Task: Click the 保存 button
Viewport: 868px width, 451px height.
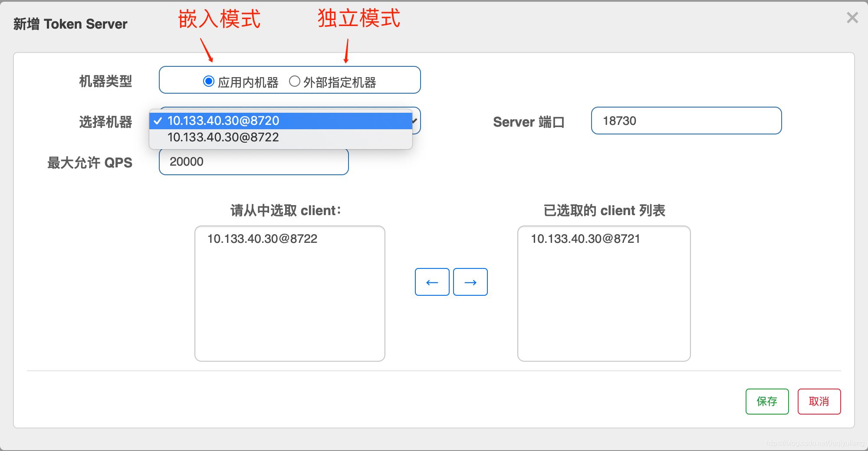Action: (767, 402)
